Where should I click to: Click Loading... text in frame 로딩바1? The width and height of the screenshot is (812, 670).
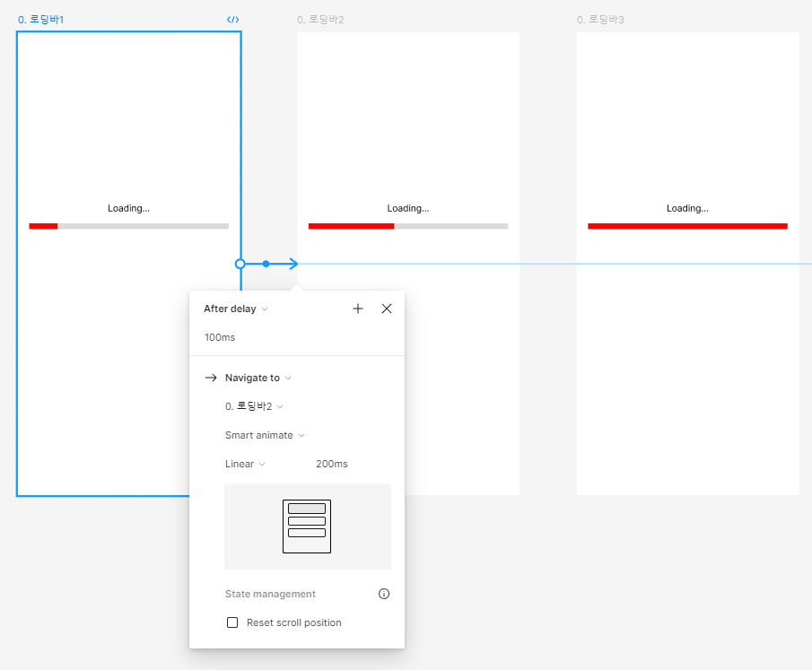click(x=128, y=208)
